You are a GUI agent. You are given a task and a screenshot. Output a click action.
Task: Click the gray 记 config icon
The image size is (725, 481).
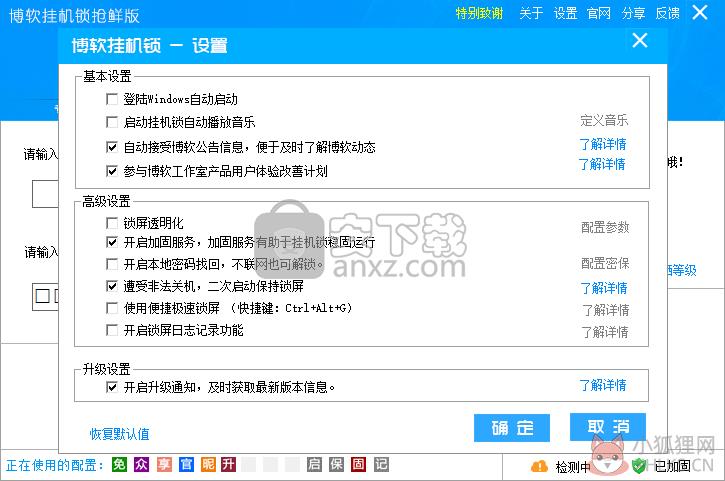click(x=381, y=464)
